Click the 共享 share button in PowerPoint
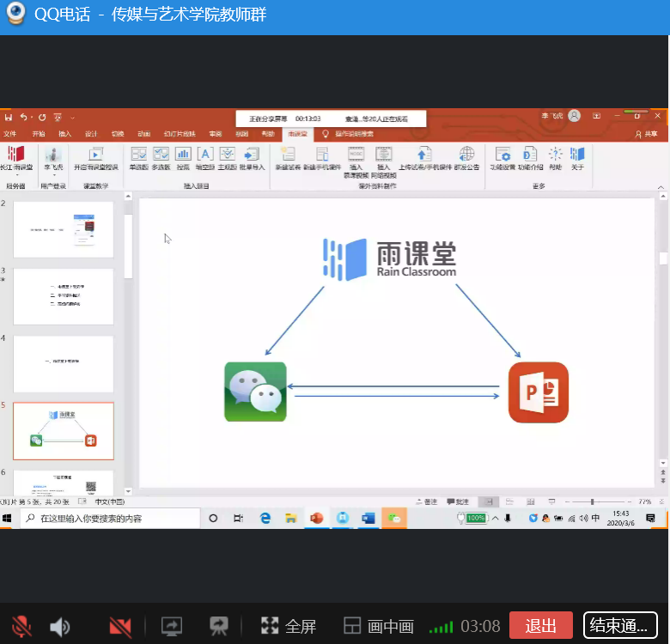Screen dimensions: 670x644 646,134
